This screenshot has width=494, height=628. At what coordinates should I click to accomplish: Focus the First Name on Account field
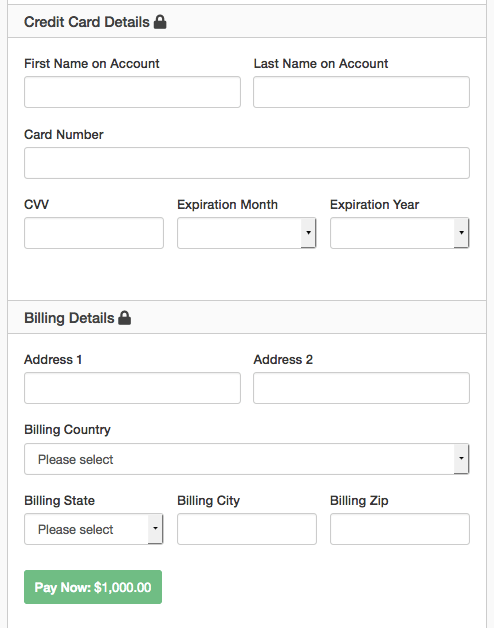132,92
